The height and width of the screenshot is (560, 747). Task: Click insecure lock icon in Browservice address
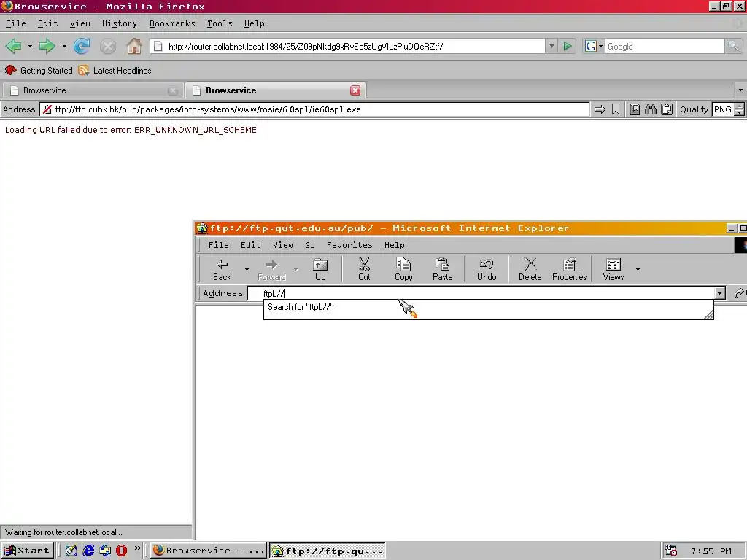pos(47,109)
